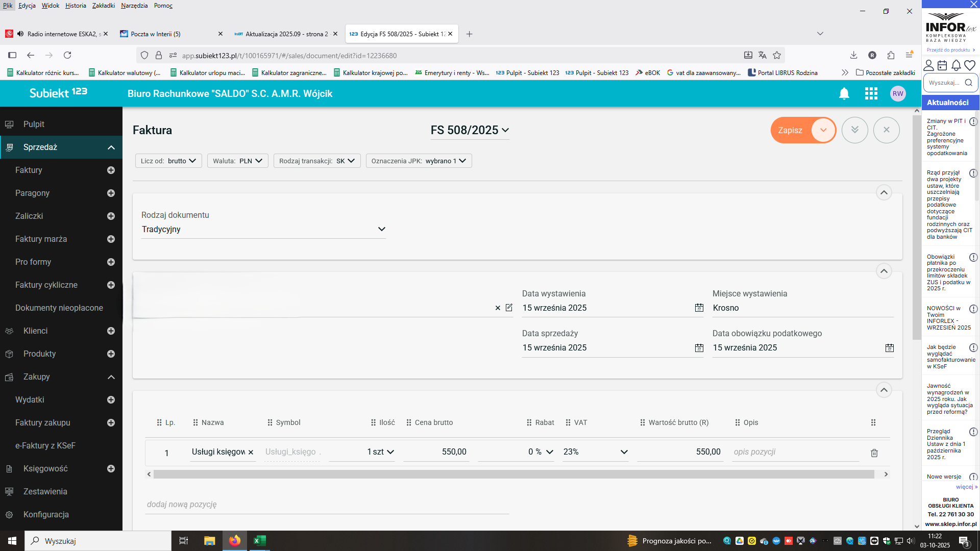Collapse the Sprzedaż sidebar section
This screenshot has height=551, width=980.
(x=111, y=147)
